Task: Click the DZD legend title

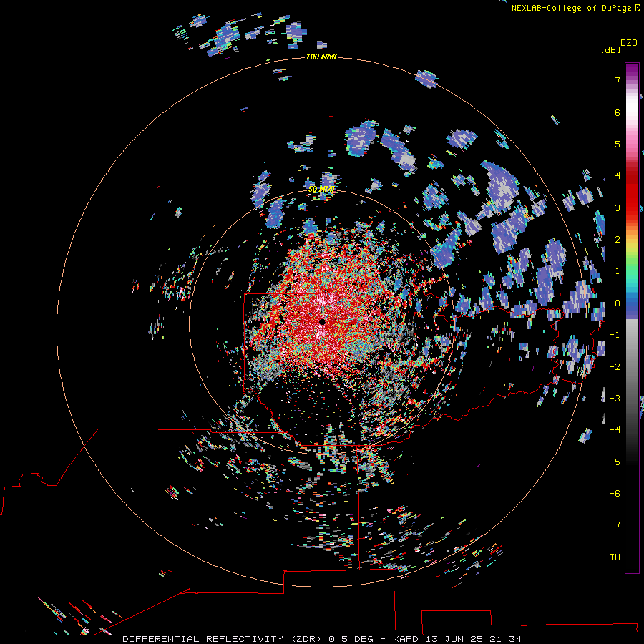Action: click(x=629, y=43)
